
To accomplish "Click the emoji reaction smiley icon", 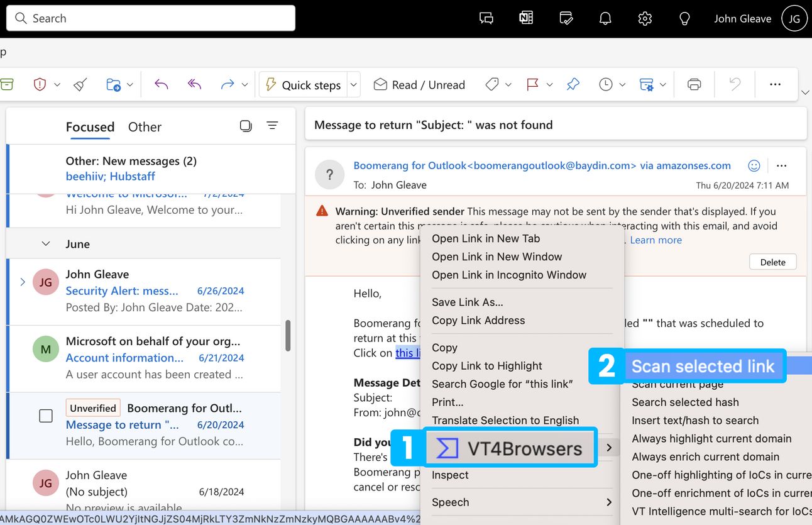I will tap(754, 166).
